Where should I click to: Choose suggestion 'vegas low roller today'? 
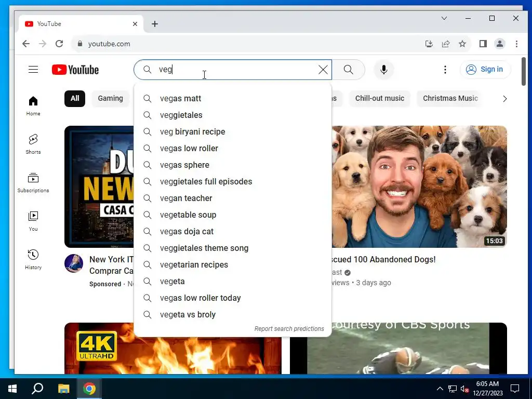pyautogui.click(x=233, y=298)
